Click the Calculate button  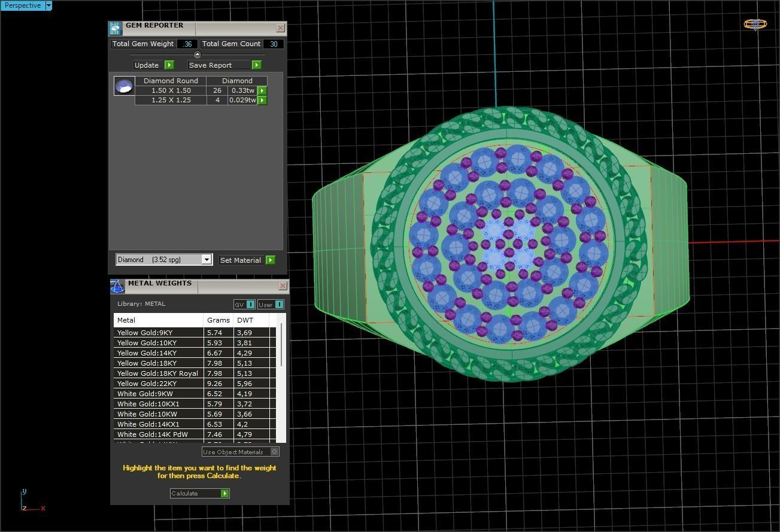(x=199, y=493)
